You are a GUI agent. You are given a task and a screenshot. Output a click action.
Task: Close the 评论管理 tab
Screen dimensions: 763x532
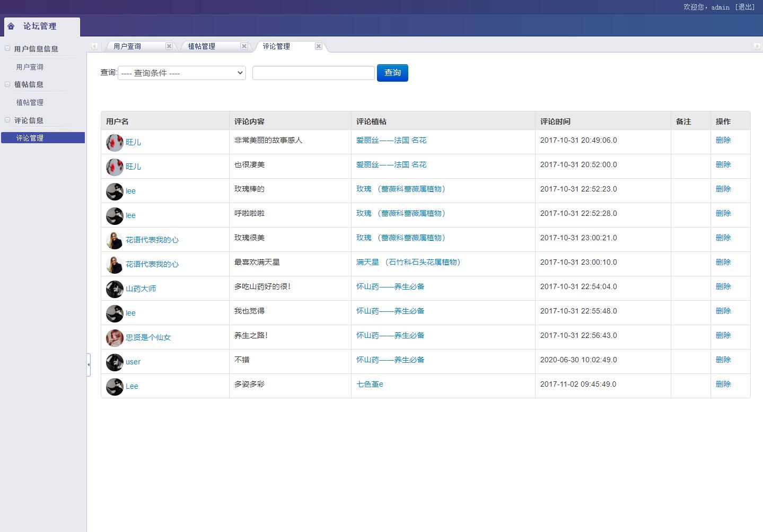318,46
